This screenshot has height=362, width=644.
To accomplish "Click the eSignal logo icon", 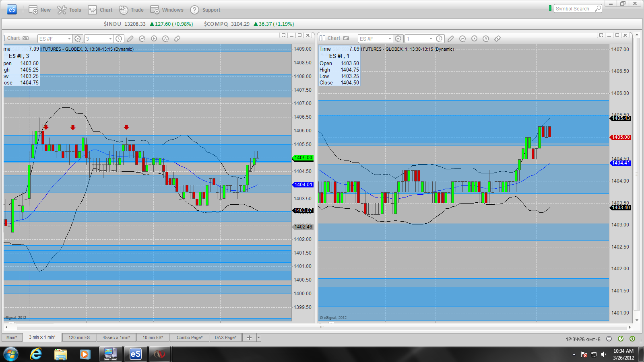I will click(12, 10).
